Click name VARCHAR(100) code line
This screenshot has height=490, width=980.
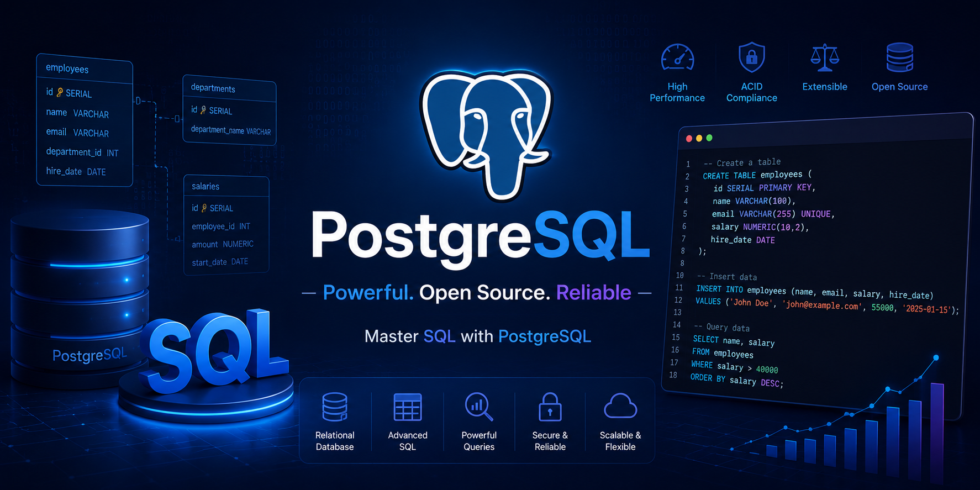(x=754, y=201)
